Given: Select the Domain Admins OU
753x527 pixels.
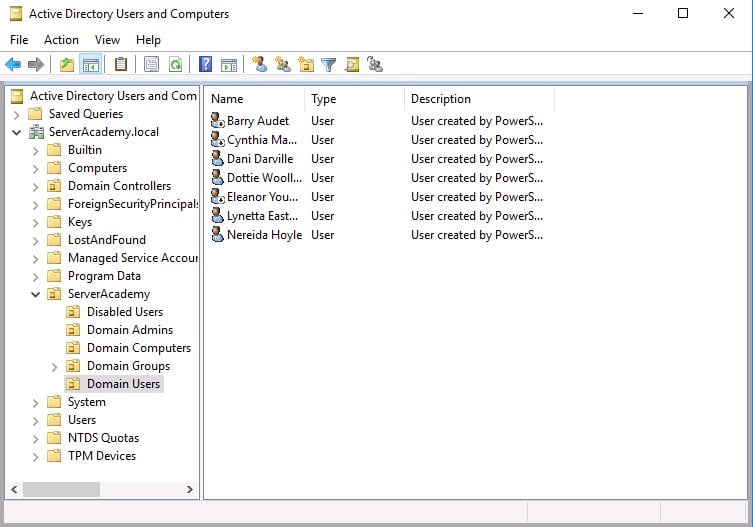Looking at the screenshot, I should click(x=130, y=330).
